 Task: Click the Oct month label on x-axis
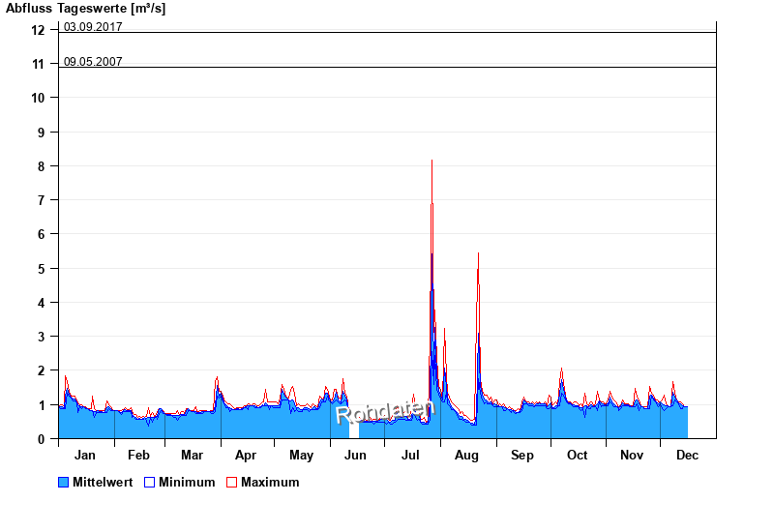pos(578,455)
